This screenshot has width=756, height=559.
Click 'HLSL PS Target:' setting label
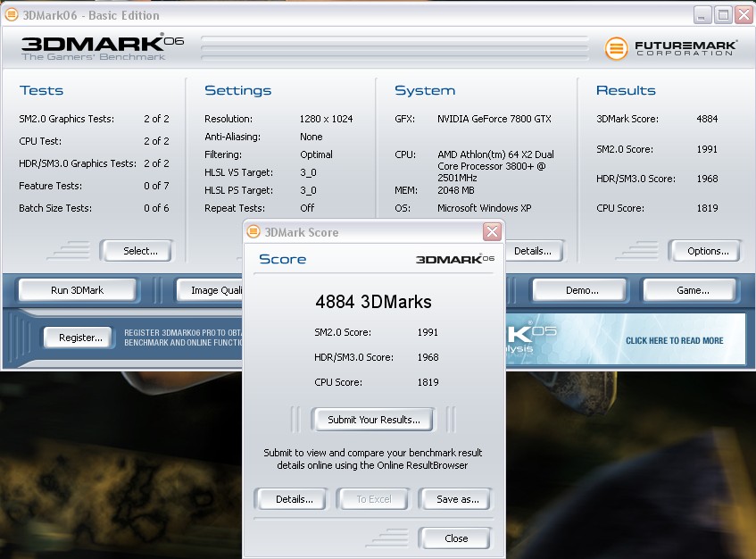pos(238,190)
